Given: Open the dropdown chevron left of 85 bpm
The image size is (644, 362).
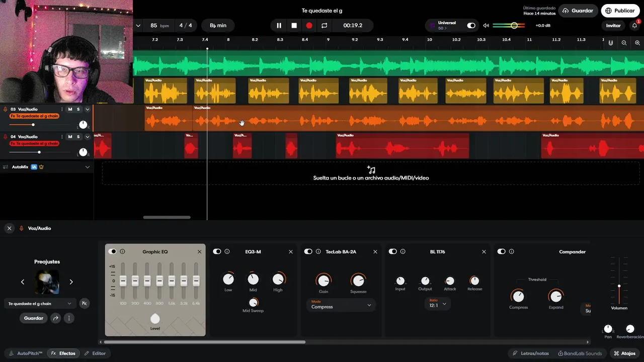Looking at the screenshot, I should [138, 26].
